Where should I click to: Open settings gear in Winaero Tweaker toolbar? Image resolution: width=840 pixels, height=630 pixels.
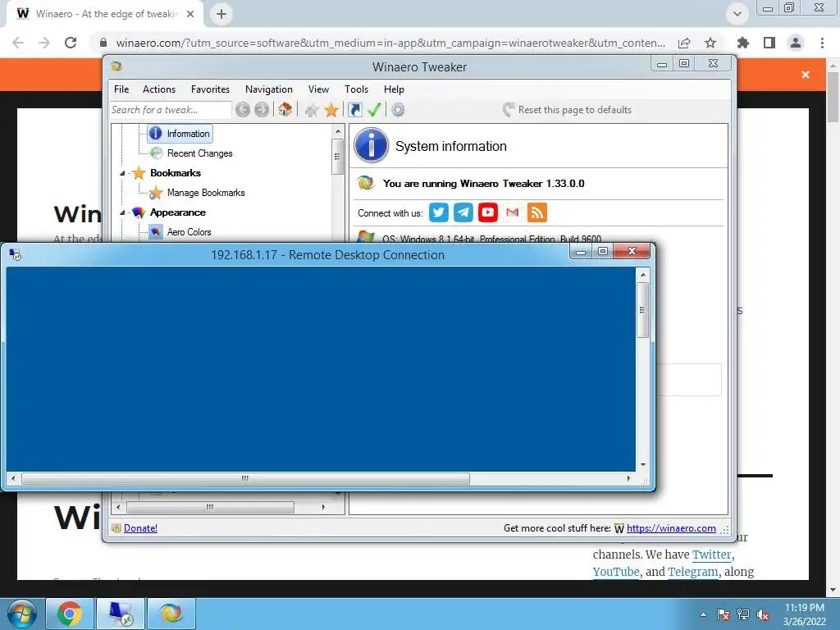pyautogui.click(x=398, y=110)
